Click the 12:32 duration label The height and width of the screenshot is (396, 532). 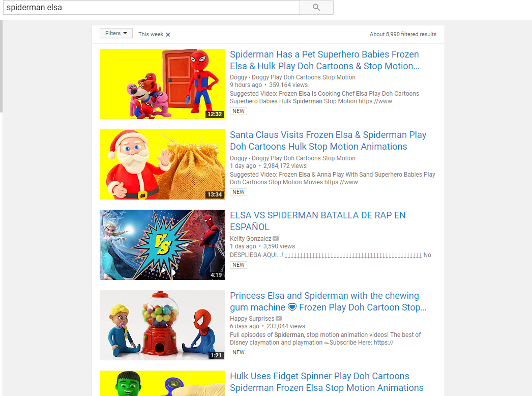(215, 114)
